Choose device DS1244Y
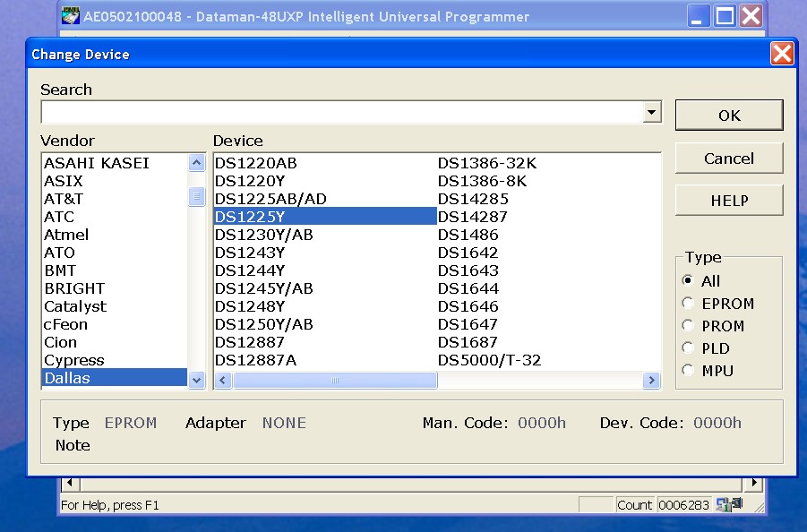Image resolution: width=807 pixels, height=532 pixels. point(325,270)
